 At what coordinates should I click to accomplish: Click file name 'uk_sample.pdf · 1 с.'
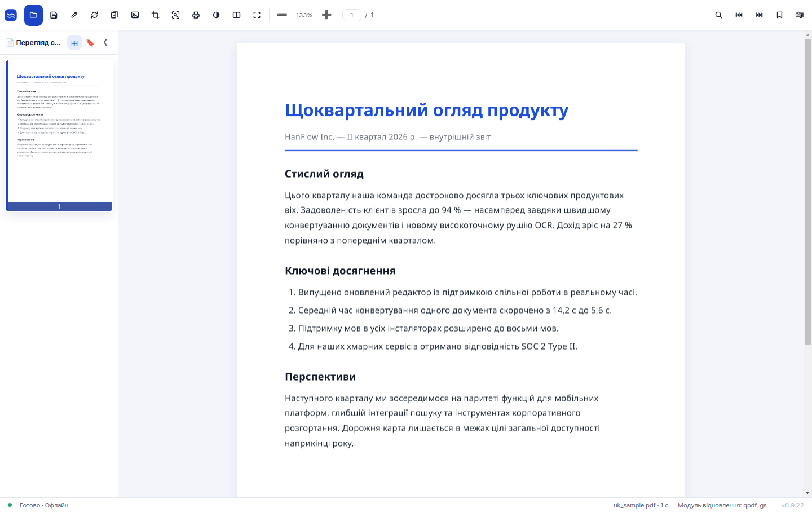pyautogui.click(x=642, y=505)
